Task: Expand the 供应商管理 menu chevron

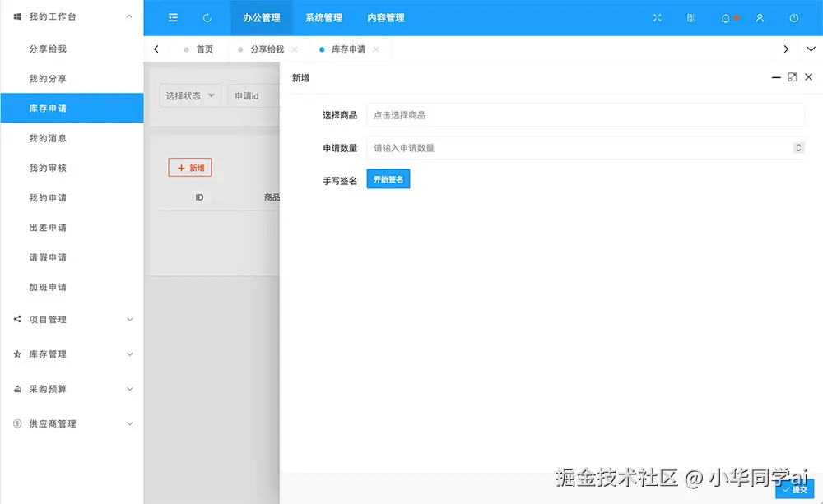Action: click(130, 423)
